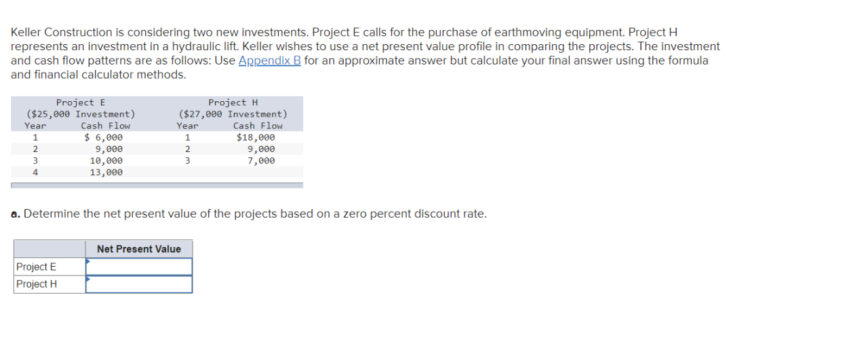The width and height of the screenshot is (868, 361).
Task: Open the Appendix B link
Action: (x=270, y=60)
